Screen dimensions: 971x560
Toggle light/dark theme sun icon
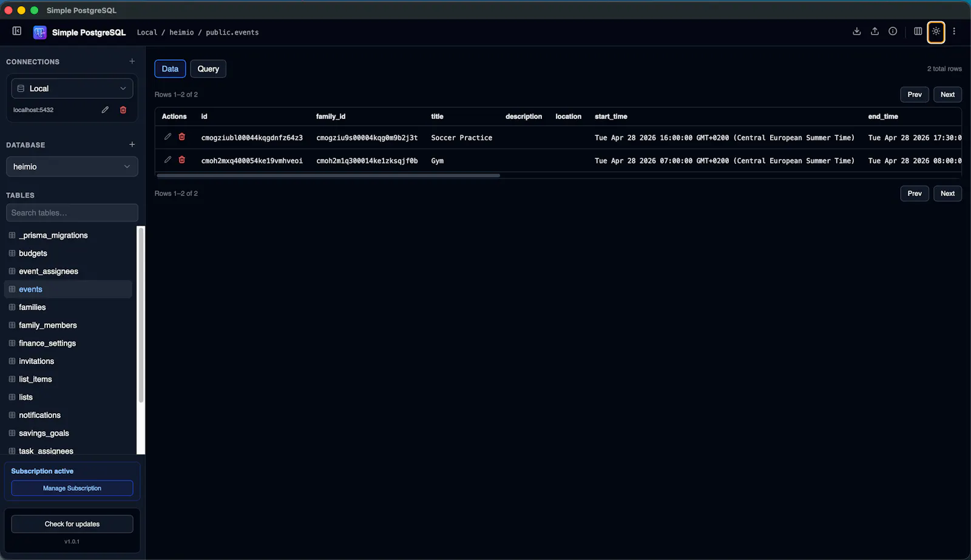(x=936, y=32)
